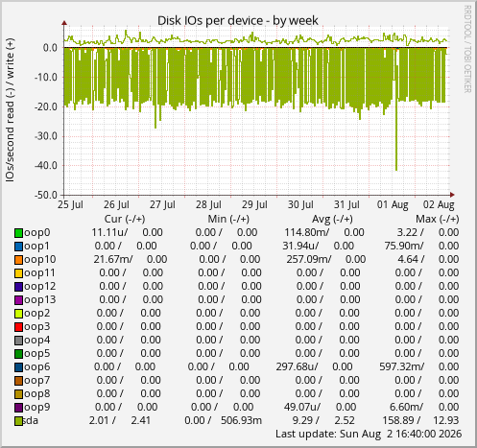Click the dark purple oop9 legend swatch

18,408
